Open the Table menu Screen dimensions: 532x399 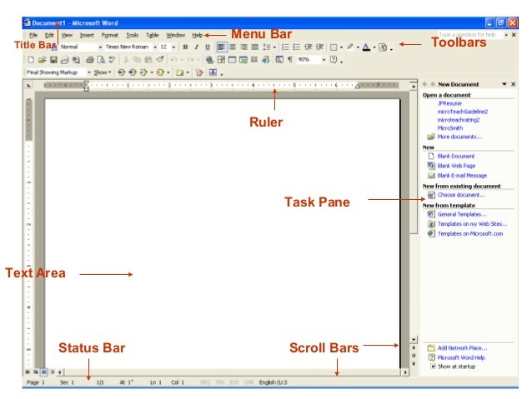point(153,35)
